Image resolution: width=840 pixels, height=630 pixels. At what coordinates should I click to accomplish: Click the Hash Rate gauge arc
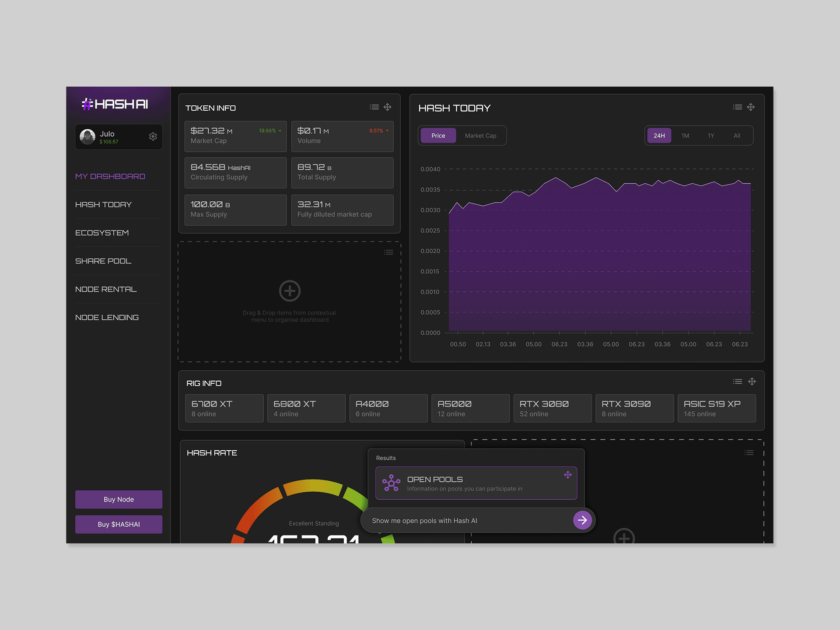tap(312, 486)
